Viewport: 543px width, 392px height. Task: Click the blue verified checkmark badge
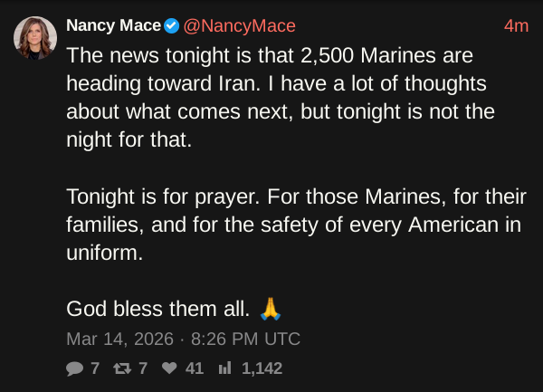click(x=171, y=25)
